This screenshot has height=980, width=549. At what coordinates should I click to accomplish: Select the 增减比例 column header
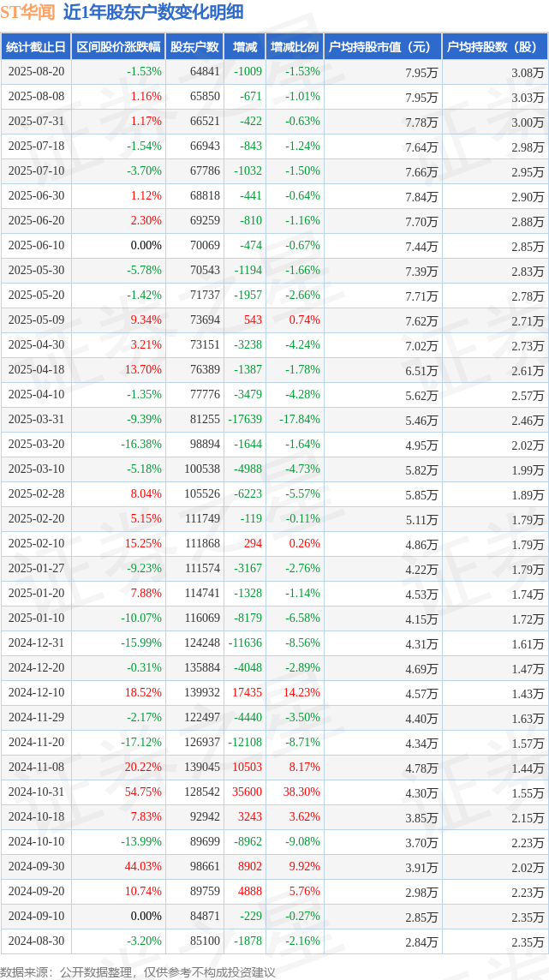(295, 47)
